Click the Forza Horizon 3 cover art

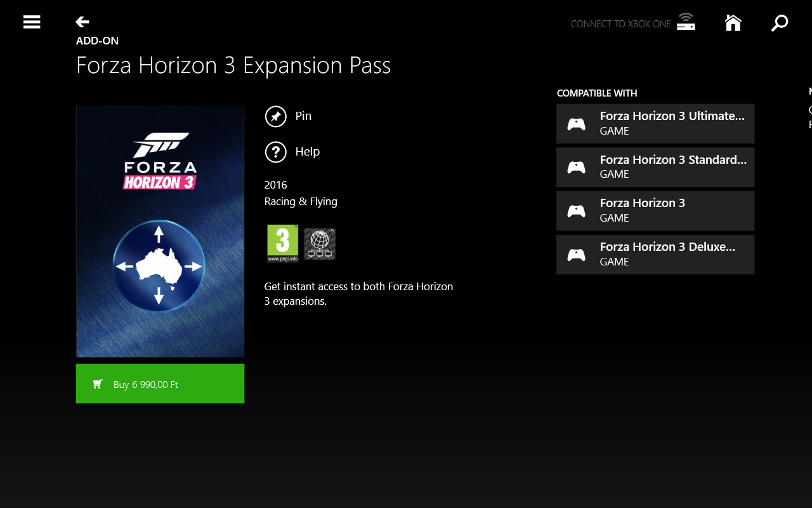click(160, 231)
